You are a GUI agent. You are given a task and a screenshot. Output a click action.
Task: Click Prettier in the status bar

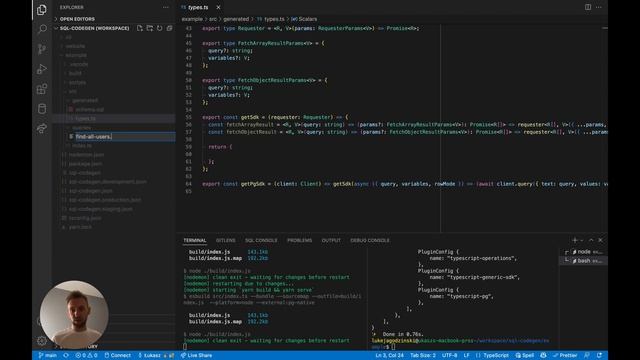564,356
